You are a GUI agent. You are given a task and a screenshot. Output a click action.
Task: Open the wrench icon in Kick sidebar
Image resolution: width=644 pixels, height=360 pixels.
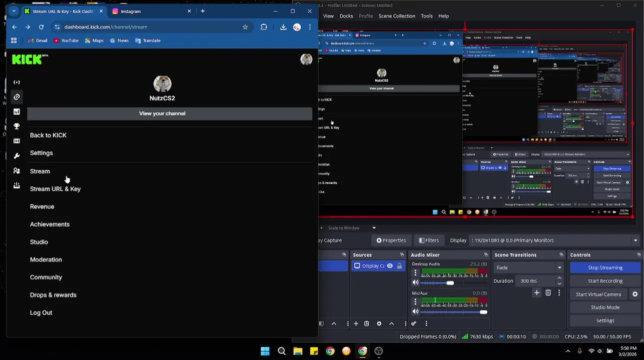click(x=17, y=156)
